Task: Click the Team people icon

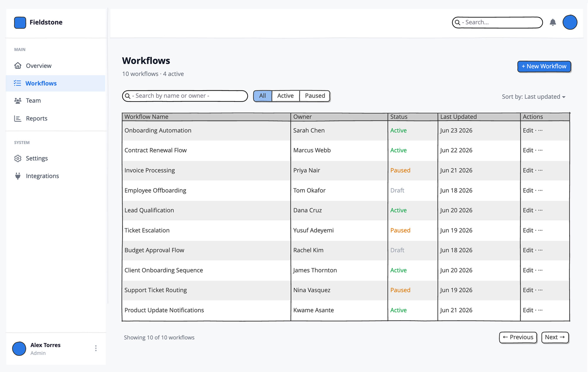Action: coord(18,101)
